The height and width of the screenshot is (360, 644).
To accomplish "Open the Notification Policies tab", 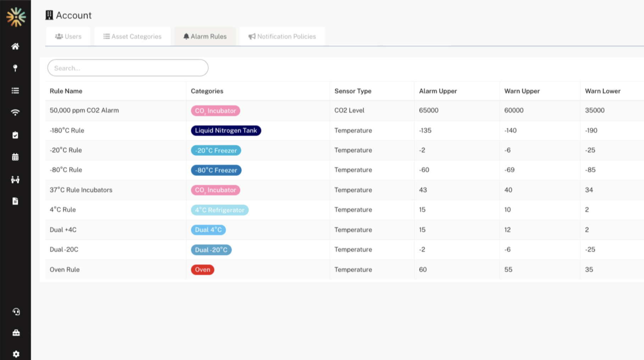I will [282, 36].
